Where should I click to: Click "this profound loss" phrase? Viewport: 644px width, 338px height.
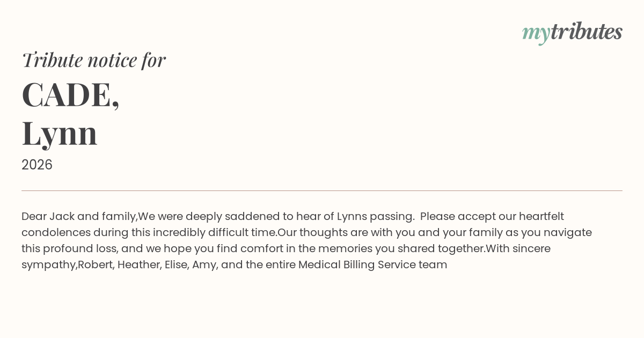tap(70, 248)
